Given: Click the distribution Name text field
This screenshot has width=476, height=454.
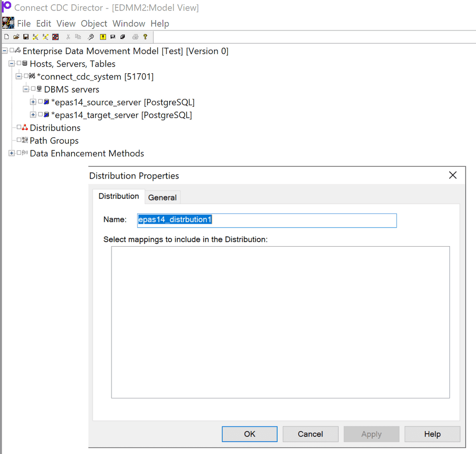Looking at the screenshot, I should pyautogui.click(x=267, y=220).
